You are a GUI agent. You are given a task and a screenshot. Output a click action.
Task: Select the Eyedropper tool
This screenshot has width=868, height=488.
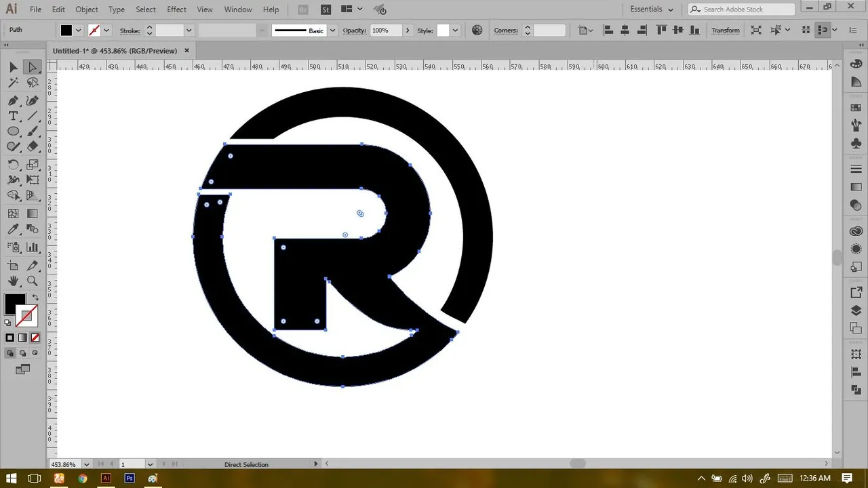click(13, 229)
